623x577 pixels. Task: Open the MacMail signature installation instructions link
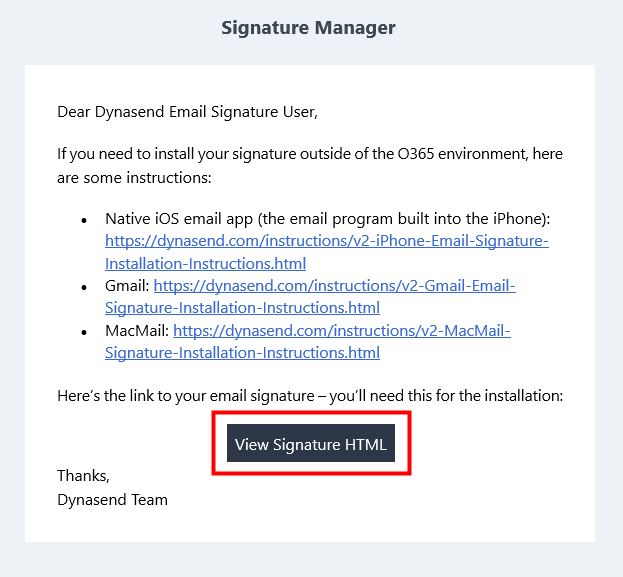pos(341,330)
